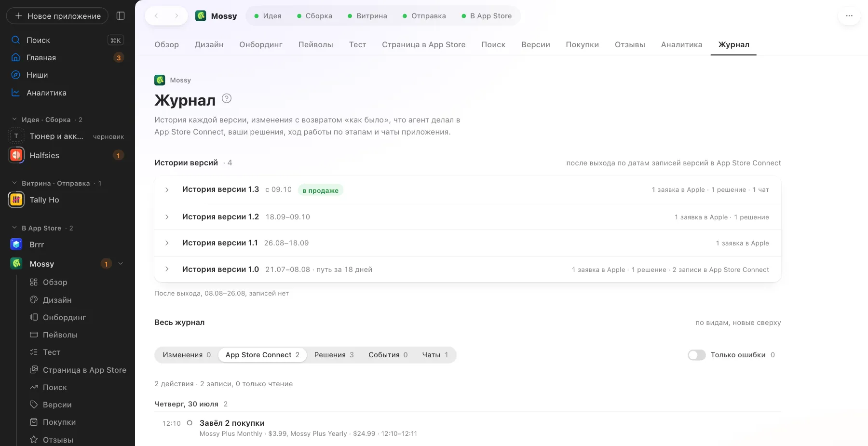The image size is (868, 446).
Task: Collapse the Витрина · Отправка sidebar group
Action: click(14, 183)
